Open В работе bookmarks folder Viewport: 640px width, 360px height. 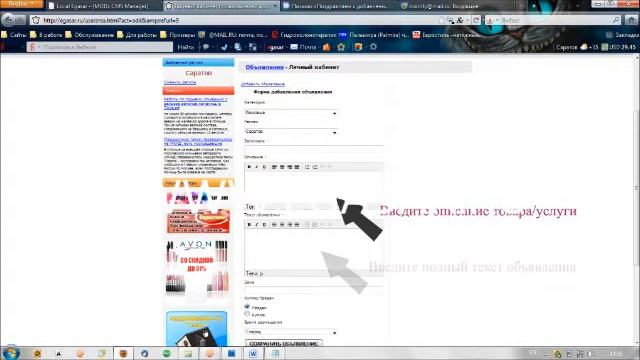(x=46, y=35)
